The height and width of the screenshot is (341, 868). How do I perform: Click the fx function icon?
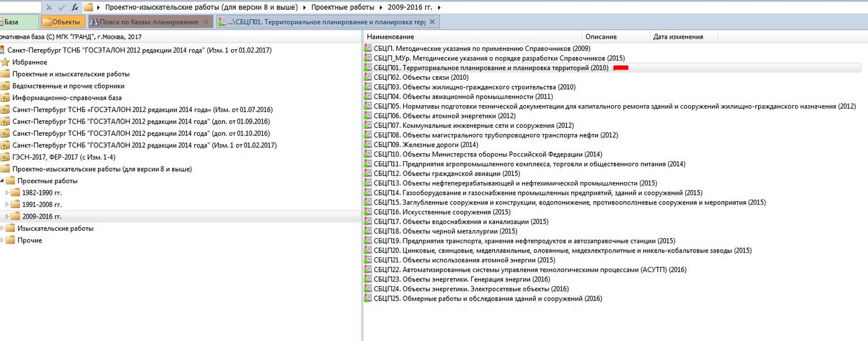pos(75,8)
